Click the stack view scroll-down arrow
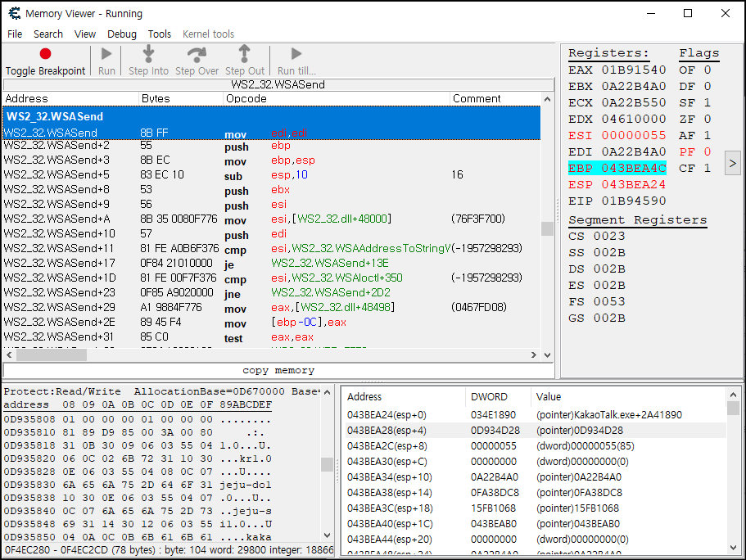746x560 pixels. pos(733,548)
